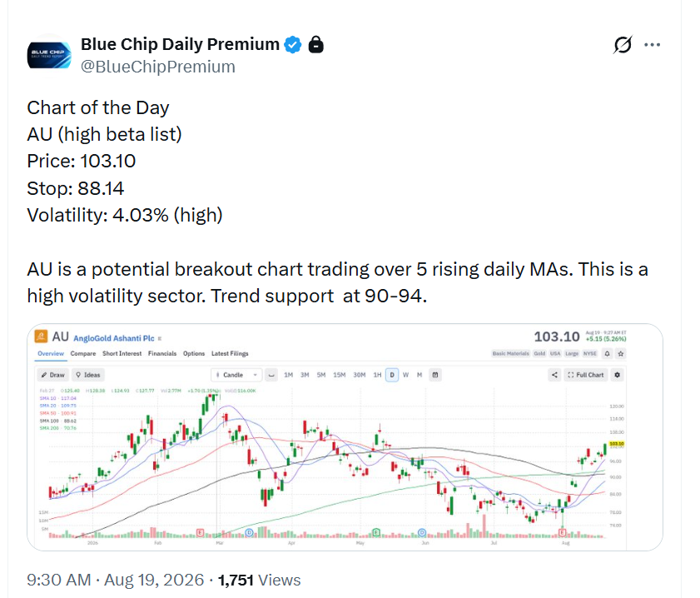Switch to the W weekly timeframe
700x598 pixels.
pos(406,375)
